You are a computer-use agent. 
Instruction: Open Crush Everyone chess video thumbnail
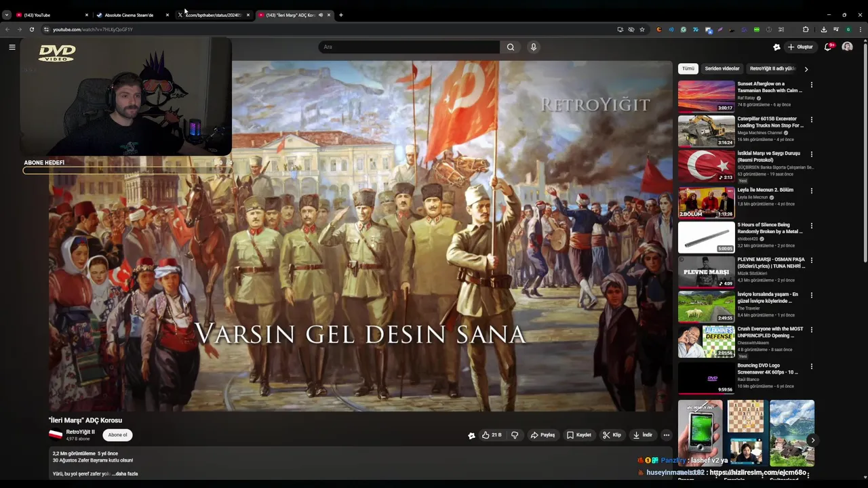(707, 342)
